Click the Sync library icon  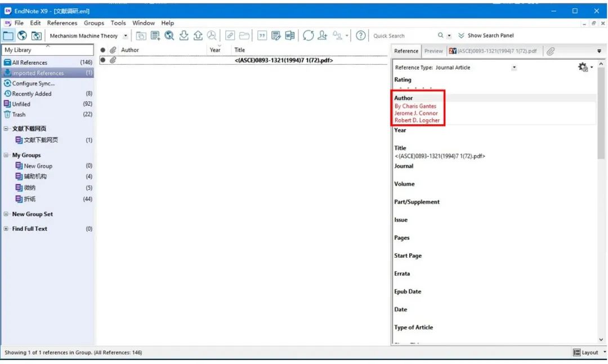tap(309, 35)
